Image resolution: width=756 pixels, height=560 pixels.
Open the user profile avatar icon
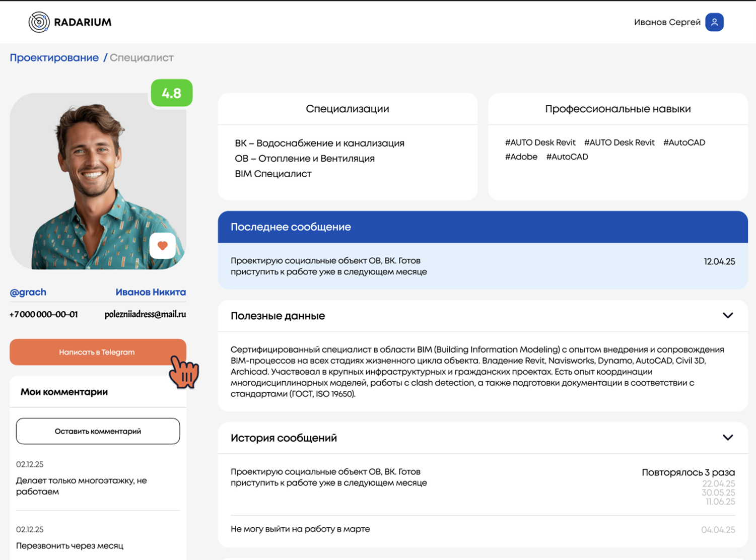(x=714, y=22)
